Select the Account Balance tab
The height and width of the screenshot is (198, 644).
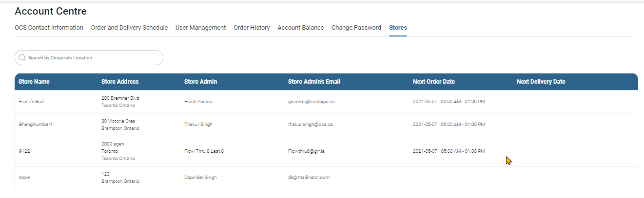coord(301,28)
